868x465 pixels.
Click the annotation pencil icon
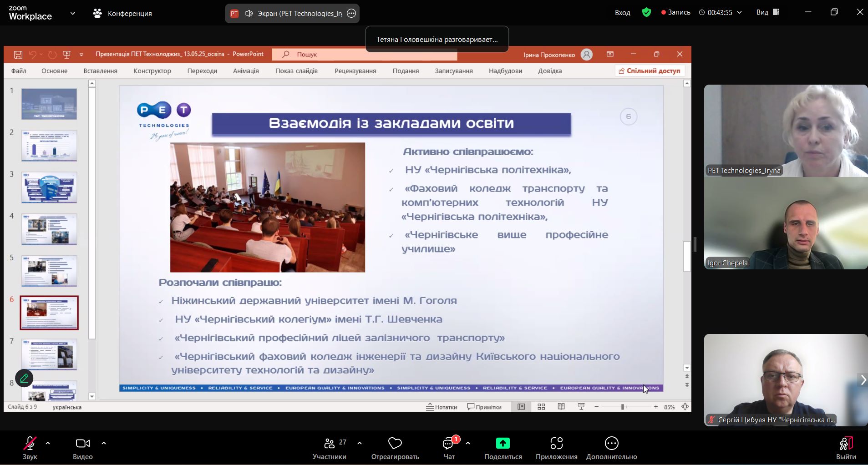click(24, 378)
